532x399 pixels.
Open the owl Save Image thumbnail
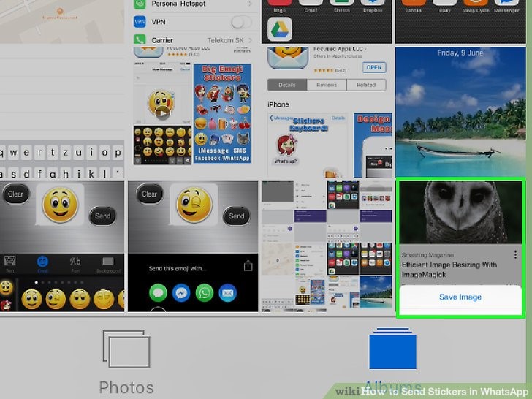[x=460, y=248]
